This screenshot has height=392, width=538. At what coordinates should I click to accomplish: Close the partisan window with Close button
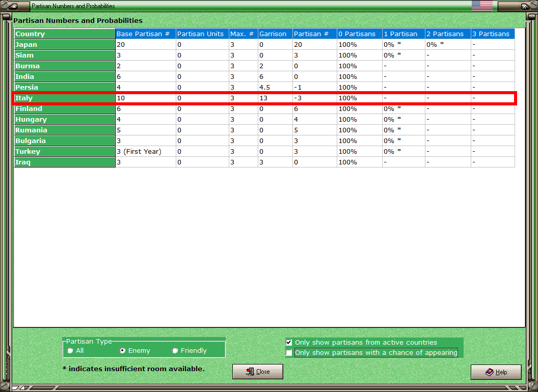[258, 372]
